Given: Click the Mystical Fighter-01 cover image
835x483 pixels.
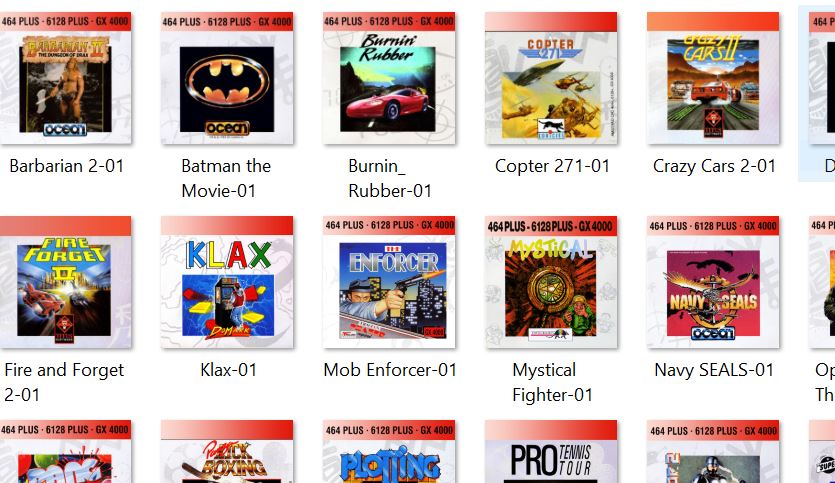Looking at the screenshot, I should click(x=551, y=282).
